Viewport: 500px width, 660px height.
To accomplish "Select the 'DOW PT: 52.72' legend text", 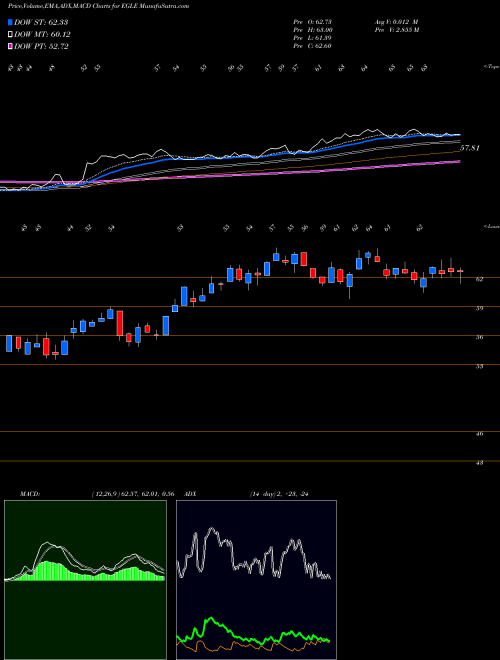I will (41, 46).
